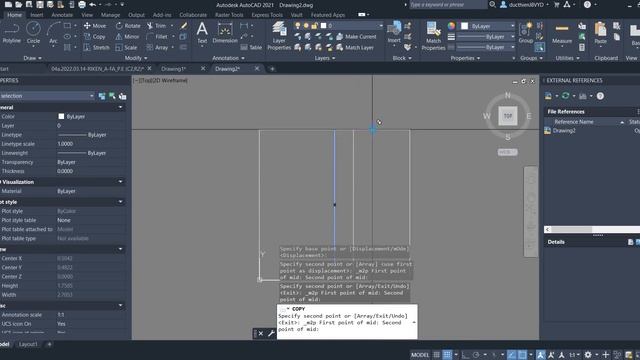Toggle grid display in status bar
The height and width of the screenshot is (360, 640).
coord(436,355)
